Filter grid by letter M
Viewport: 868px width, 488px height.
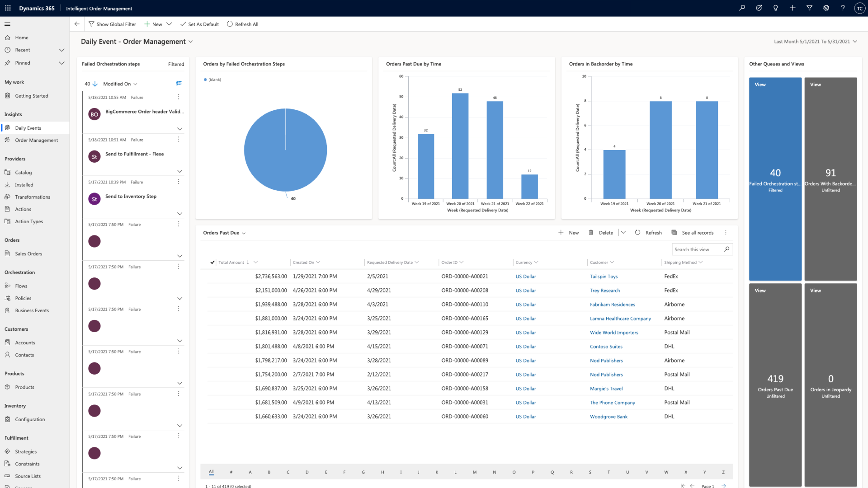pos(475,472)
